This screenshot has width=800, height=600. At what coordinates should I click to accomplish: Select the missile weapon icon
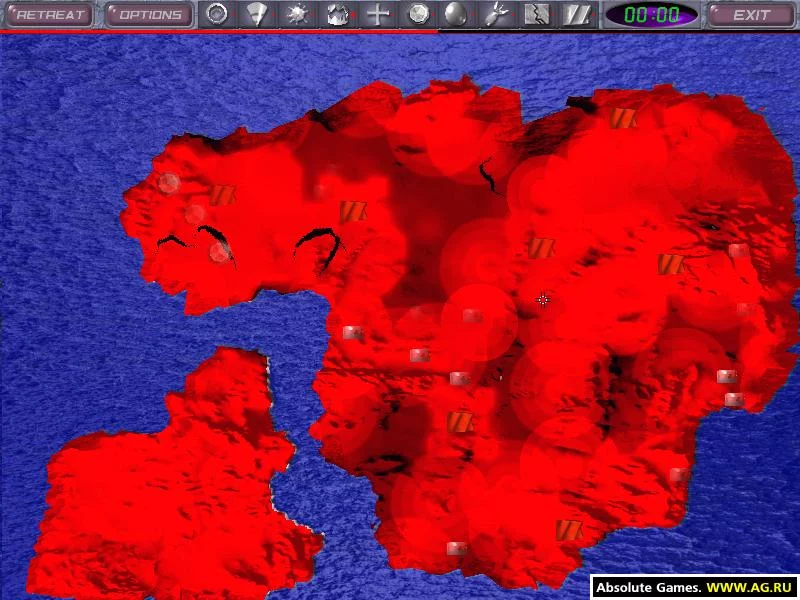coord(496,14)
